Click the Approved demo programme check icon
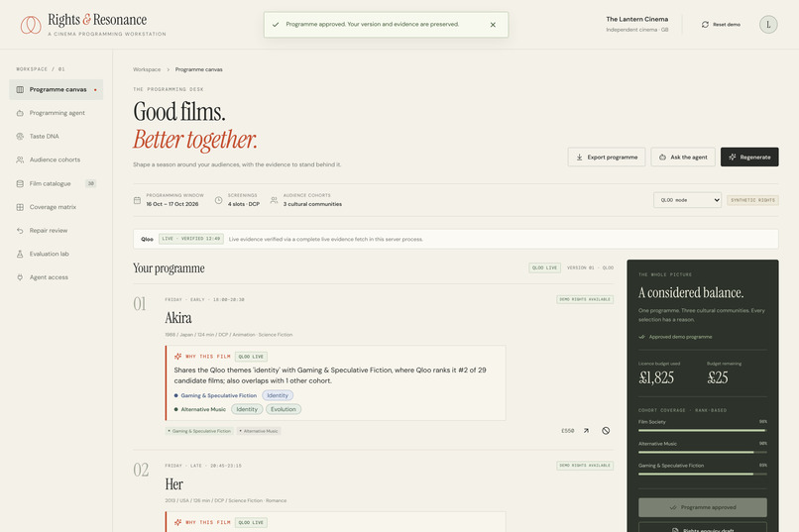Screen dimensions: 799x532 coord(642,337)
